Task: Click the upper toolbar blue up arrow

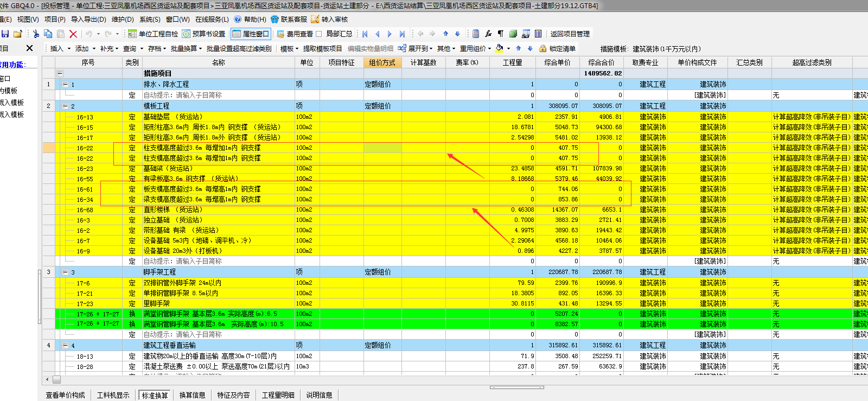Action: tap(445, 34)
